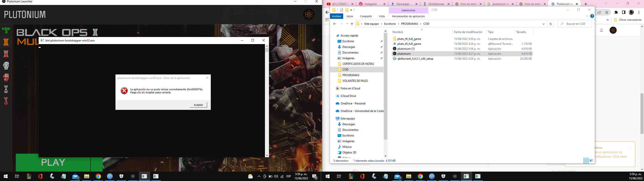Open the Otros marcadores bookmarks folder
The image size is (644, 181).
[628, 20]
